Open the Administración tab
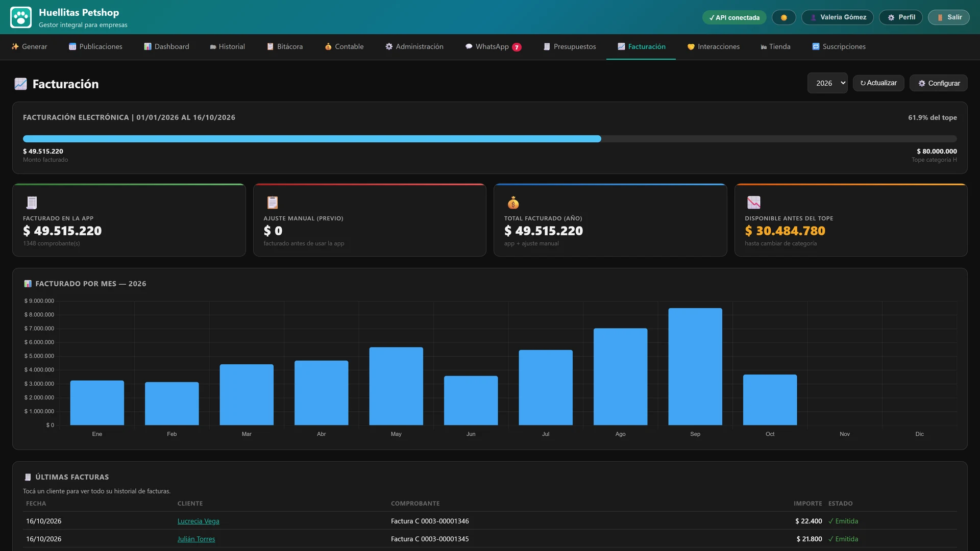Viewport: 980px width, 551px height. tap(414, 46)
